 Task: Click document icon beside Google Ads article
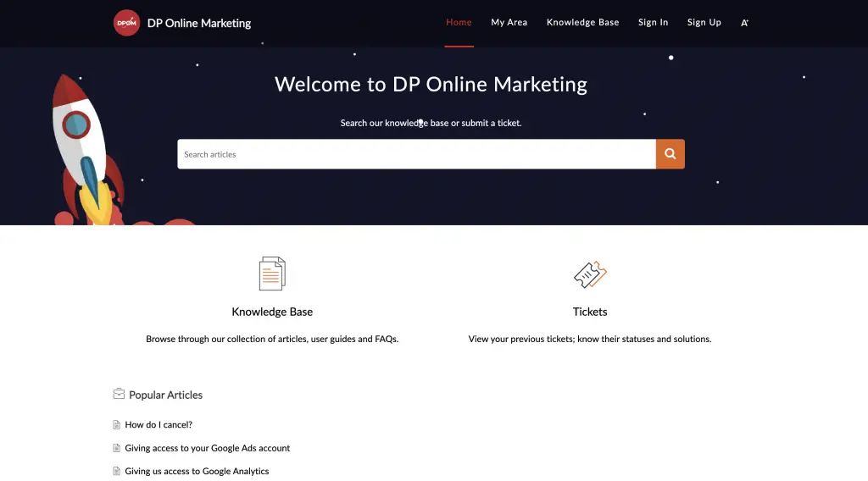point(116,448)
